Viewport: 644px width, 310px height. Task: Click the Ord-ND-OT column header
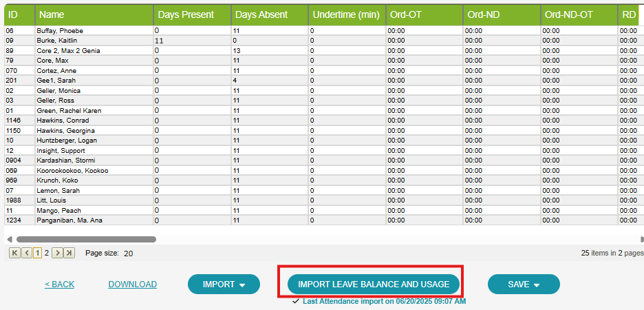579,14
